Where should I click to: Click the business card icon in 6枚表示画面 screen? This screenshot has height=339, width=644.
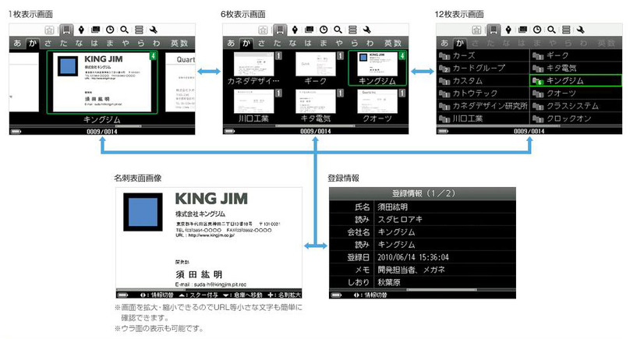(280, 30)
